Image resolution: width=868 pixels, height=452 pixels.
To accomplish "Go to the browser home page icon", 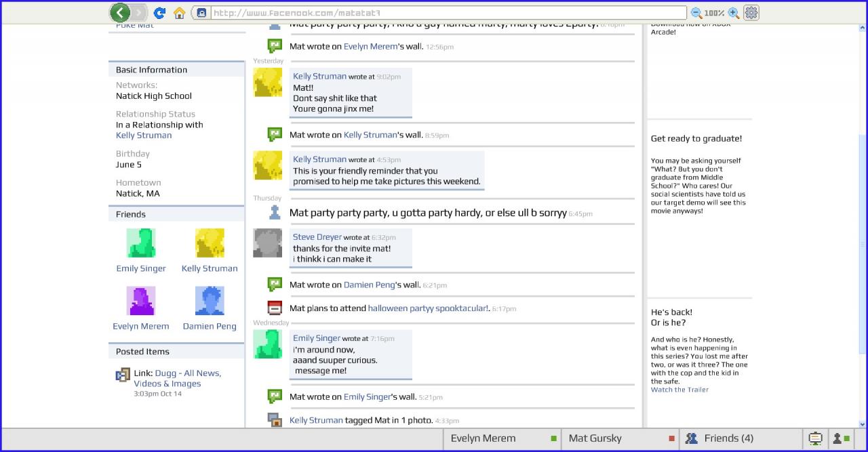I will click(180, 13).
